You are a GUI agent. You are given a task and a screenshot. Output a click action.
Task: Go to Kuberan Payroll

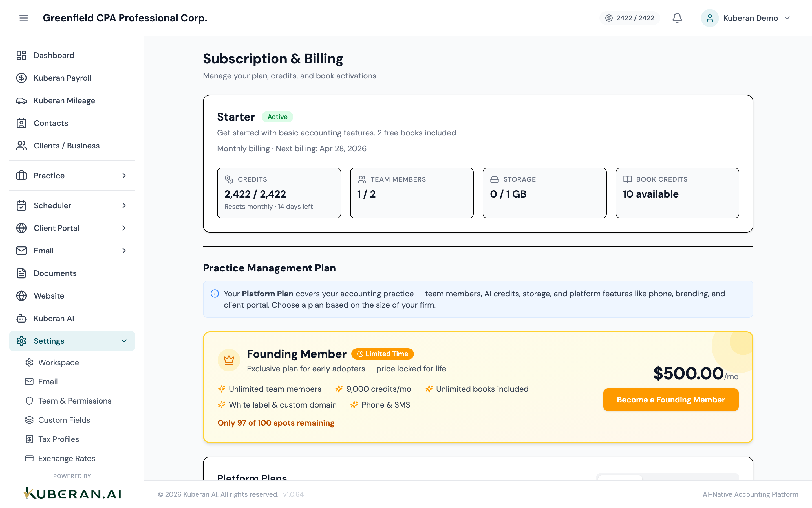(72, 78)
